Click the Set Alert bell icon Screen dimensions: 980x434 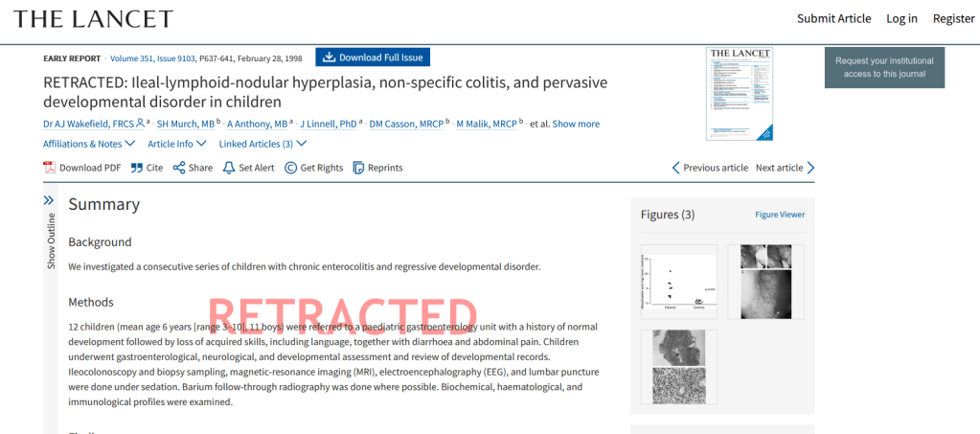click(228, 168)
